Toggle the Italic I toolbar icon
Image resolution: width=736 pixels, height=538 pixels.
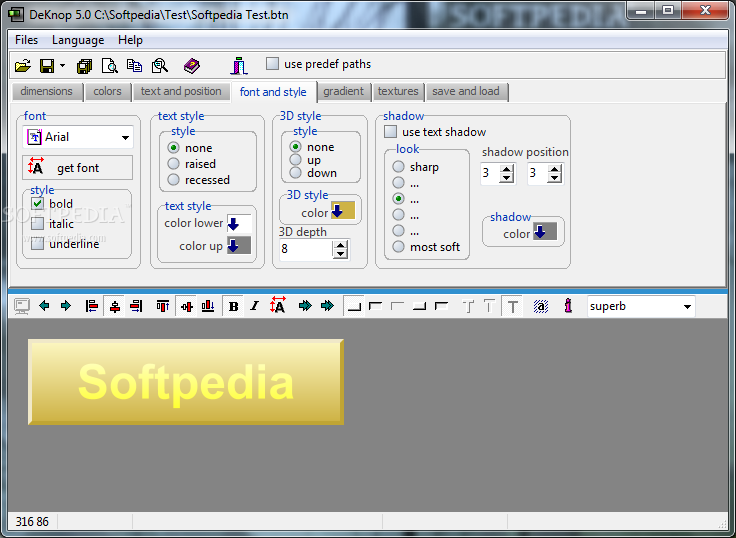point(254,307)
